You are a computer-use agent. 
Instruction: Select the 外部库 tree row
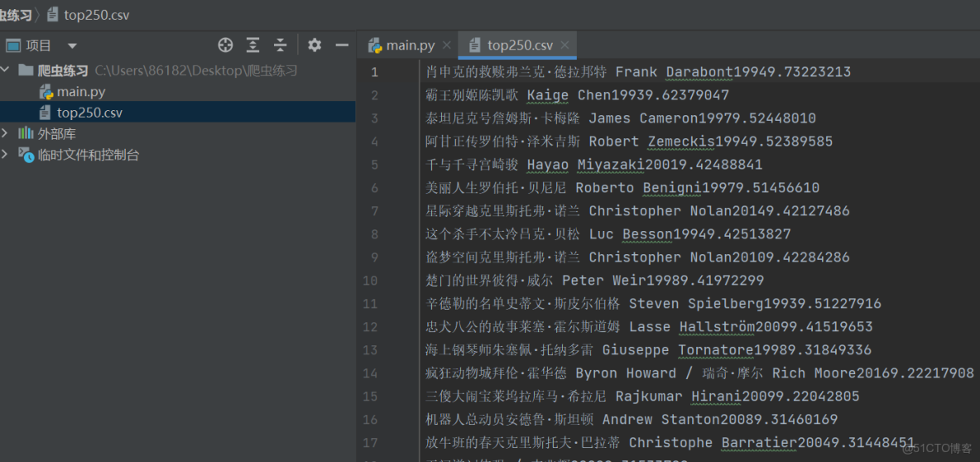point(177,134)
